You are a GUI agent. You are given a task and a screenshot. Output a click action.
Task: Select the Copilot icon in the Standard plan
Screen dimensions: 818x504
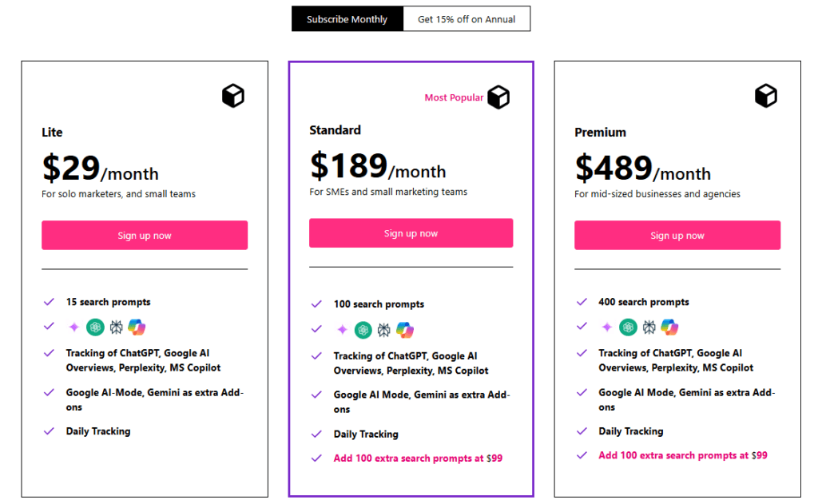[404, 330]
